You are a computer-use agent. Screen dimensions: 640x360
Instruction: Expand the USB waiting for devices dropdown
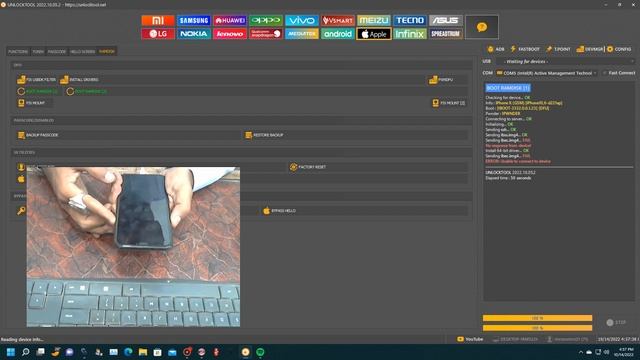click(565, 62)
